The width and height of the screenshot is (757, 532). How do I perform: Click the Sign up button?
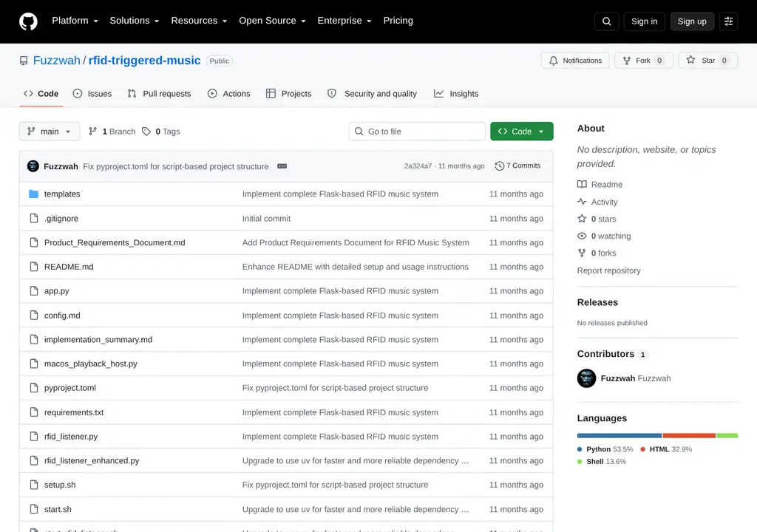(x=692, y=21)
